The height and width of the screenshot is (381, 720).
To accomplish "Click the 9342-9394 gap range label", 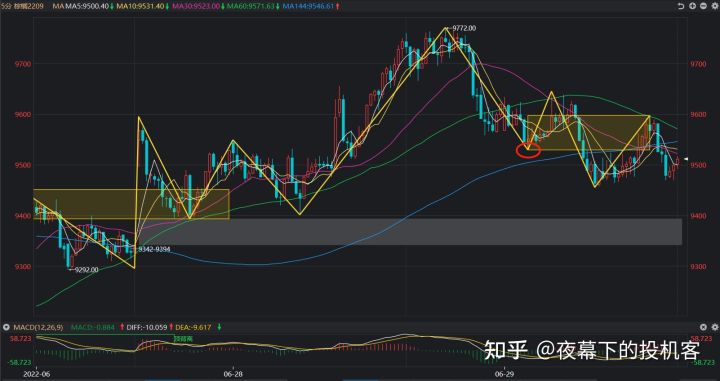I will coord(154,249).
